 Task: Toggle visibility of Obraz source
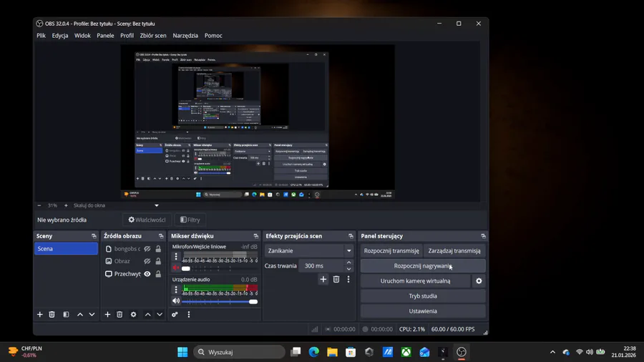[x=147, y=261]
